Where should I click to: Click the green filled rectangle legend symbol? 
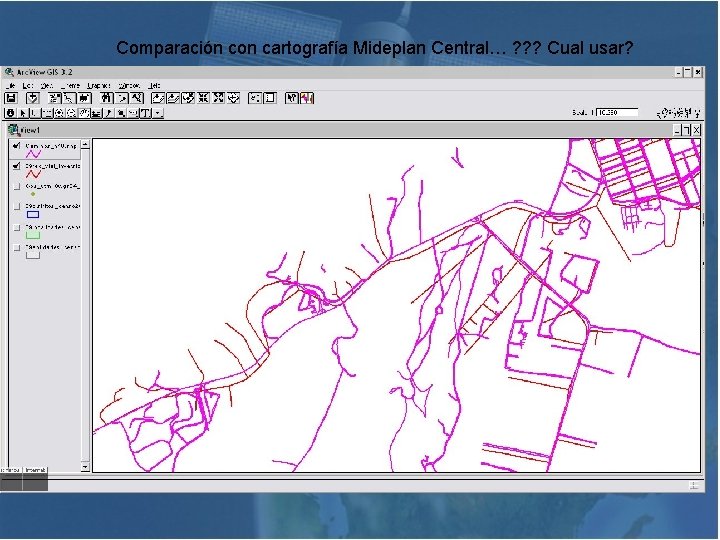pyautogui.click(x=33, y=235)
